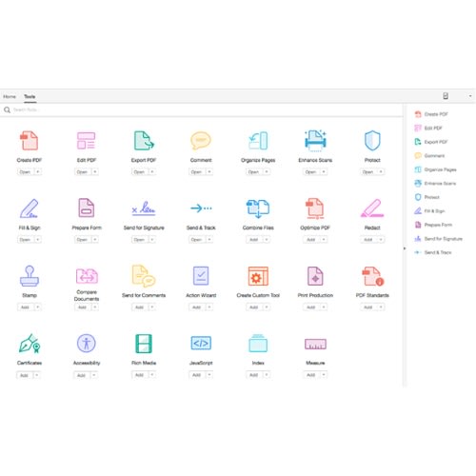Open Enhance Scans shortcut in right sidebar
This screenshot has height=476, width=476.
point(435,184)
